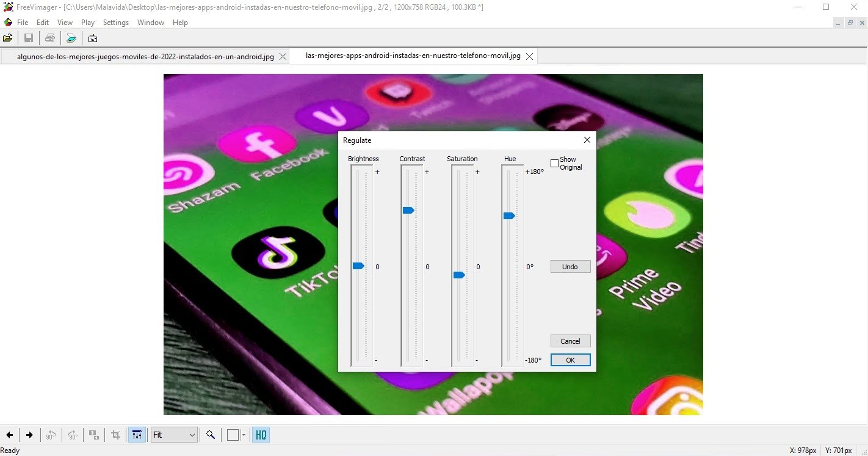Open the Edit menu
Screen dimensions: 868x456
point(43,23)
